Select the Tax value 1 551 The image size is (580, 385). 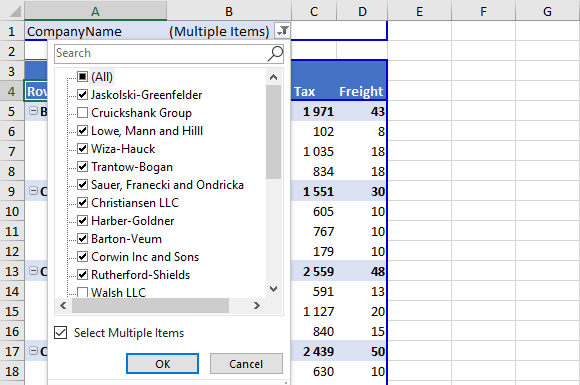(314, 191)
